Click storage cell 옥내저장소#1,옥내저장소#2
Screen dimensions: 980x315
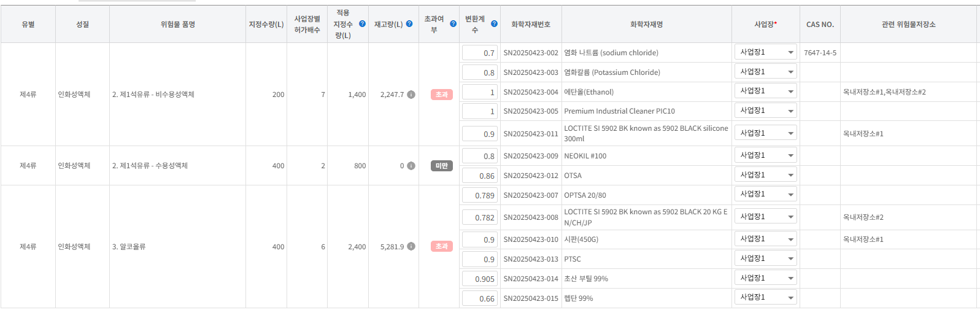click(884, 92)
